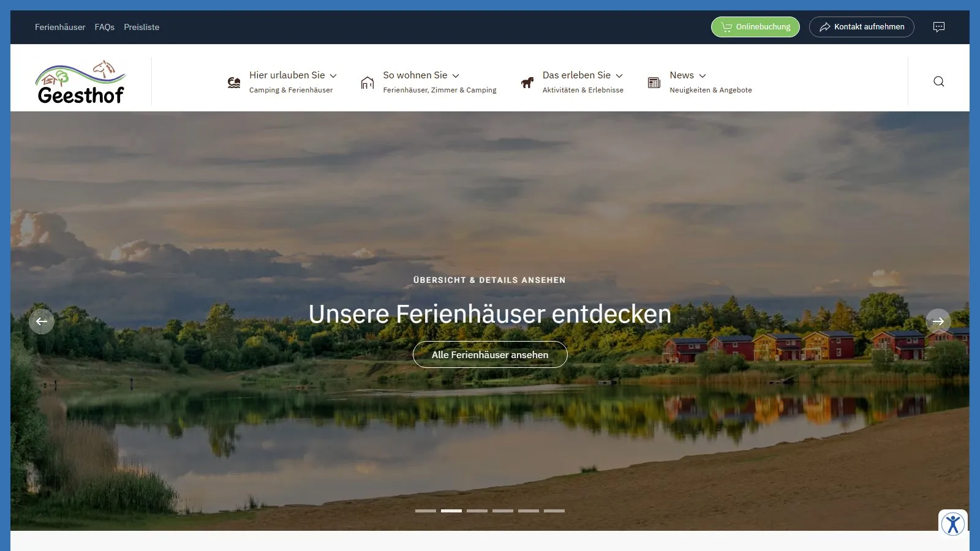The height and width of the screenshot is (551, 980).
Task: Click the share arrow icon in Kontakt aufnehmen
Action: click(825, 27)
